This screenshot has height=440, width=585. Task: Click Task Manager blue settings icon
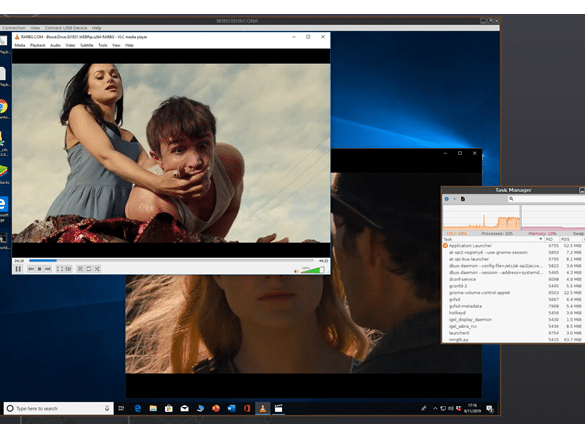[x=447, y=199]
